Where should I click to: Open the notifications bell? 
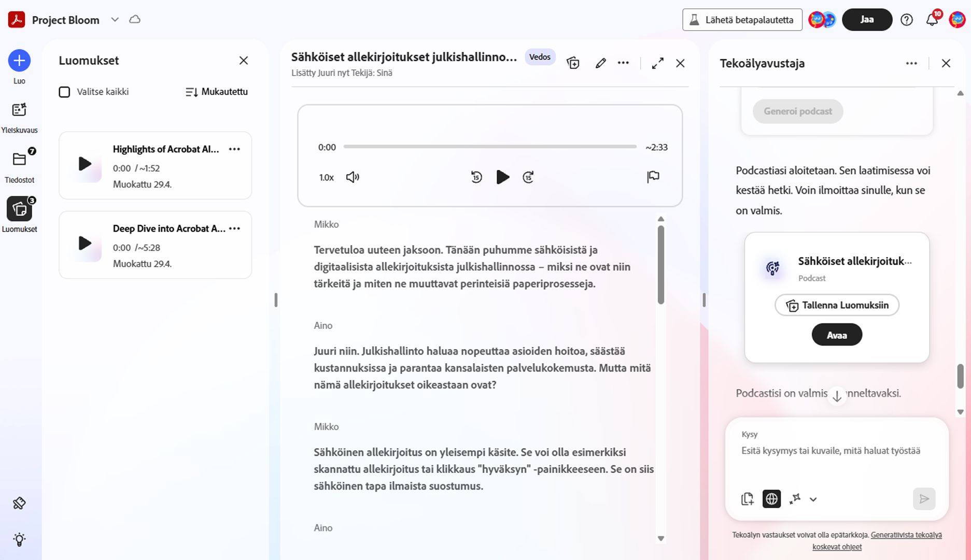click(x=932, y=20)
